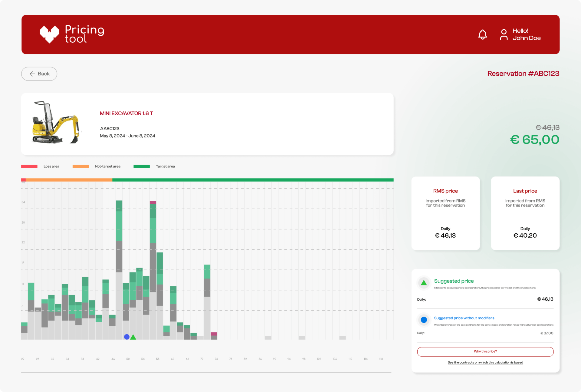This screenshot has height=392, width=581.
Task: Open the contracts calculation link
Action: click(485, 362)
